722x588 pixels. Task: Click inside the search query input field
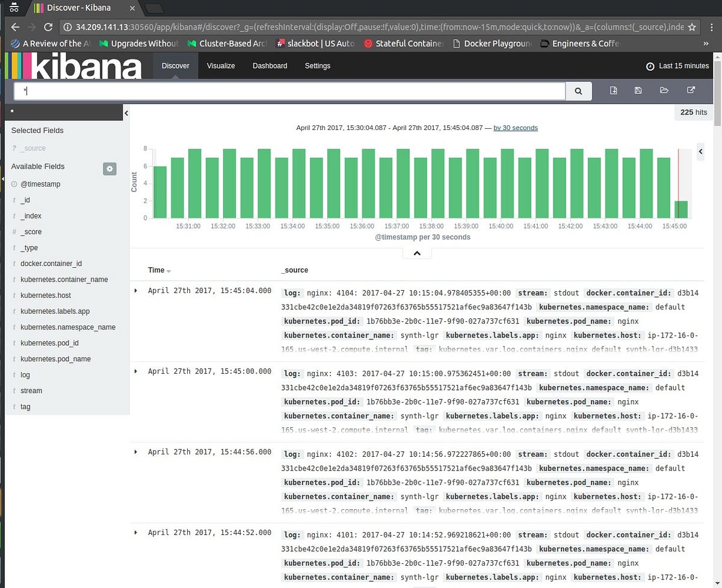click(289, 91)
